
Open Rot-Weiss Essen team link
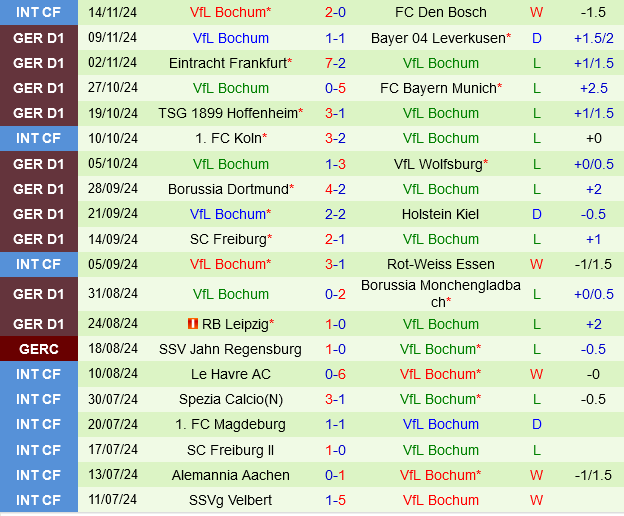pyautogui.click(x=441, y=264)
